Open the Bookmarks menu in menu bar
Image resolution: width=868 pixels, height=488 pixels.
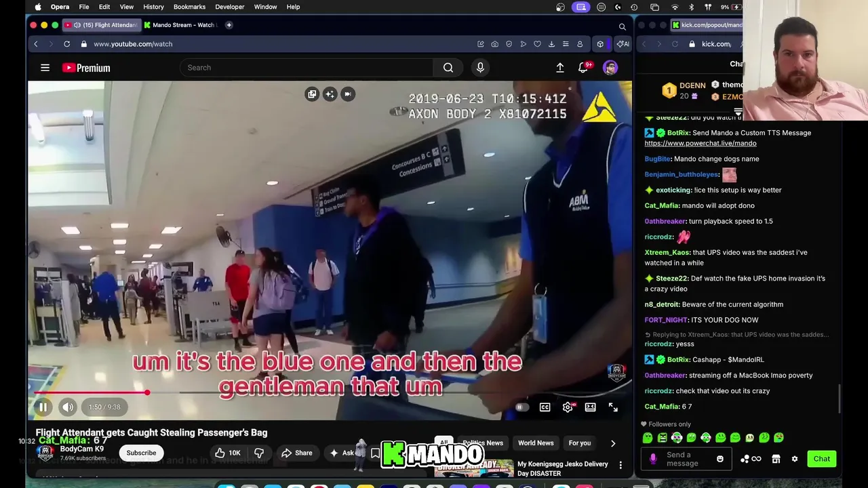[x=189, y=7]
